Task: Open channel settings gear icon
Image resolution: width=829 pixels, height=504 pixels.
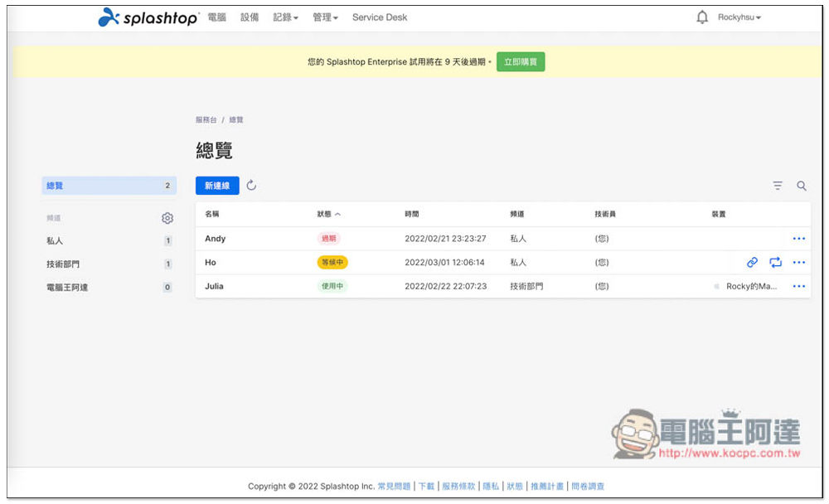Action: click(167, 218)
